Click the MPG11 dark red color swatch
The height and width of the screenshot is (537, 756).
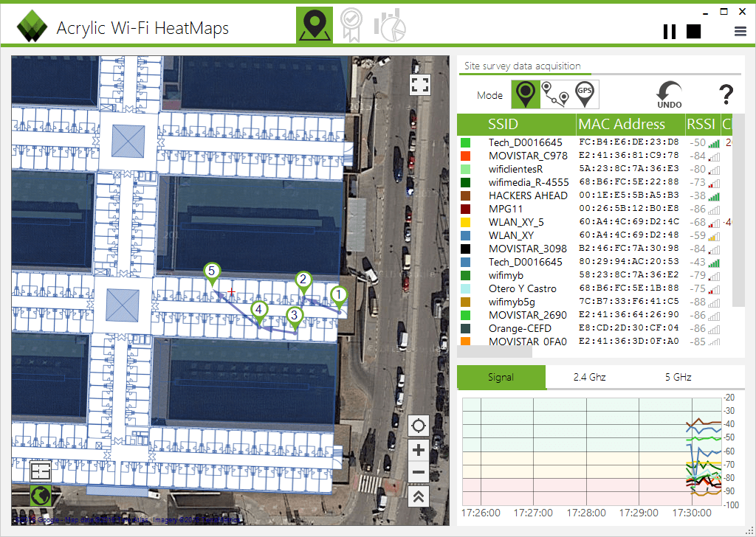click(465, 209)
